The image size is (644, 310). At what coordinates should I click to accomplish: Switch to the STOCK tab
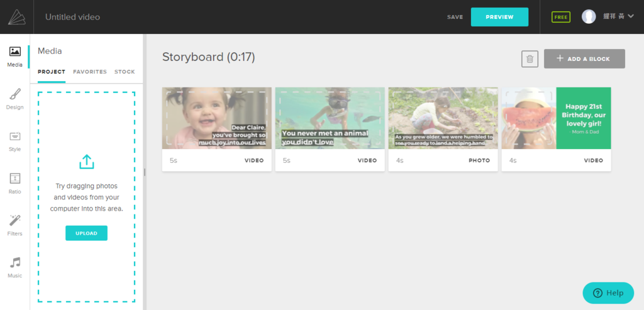(x=125, y=72)
